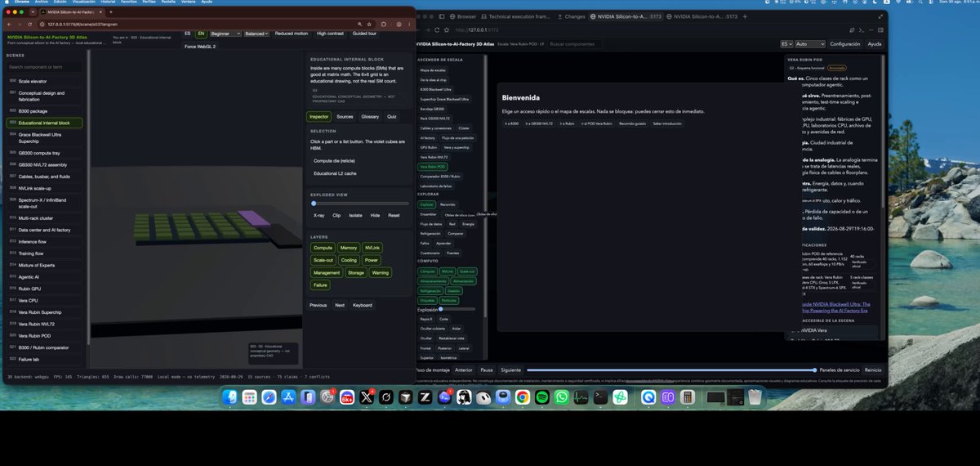Viewport: 980px width, 466px height.
Task: Click Next scene button in left Atlas
Action: pyautogui.click(x=340, y=305)
